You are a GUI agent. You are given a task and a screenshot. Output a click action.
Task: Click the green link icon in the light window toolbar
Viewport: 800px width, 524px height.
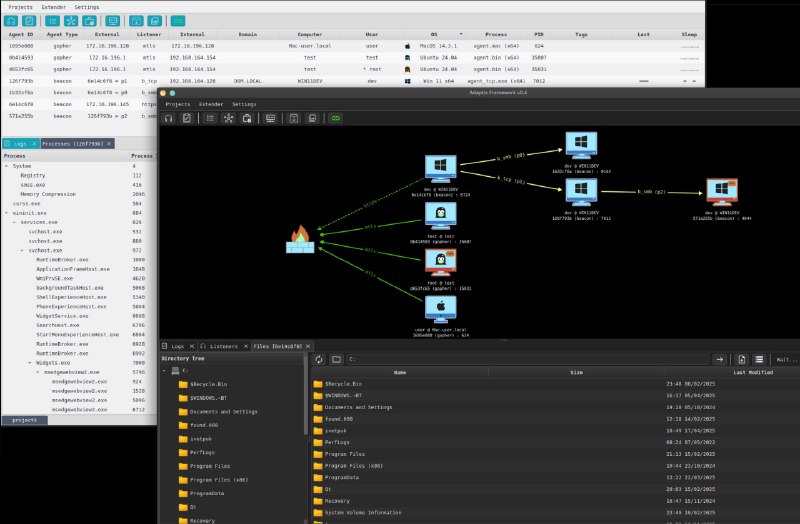[x=178, y=21]
